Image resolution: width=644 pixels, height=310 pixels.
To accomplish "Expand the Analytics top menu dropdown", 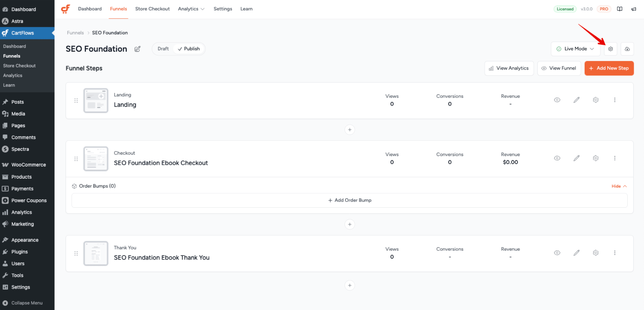I will tap(191, 9).
